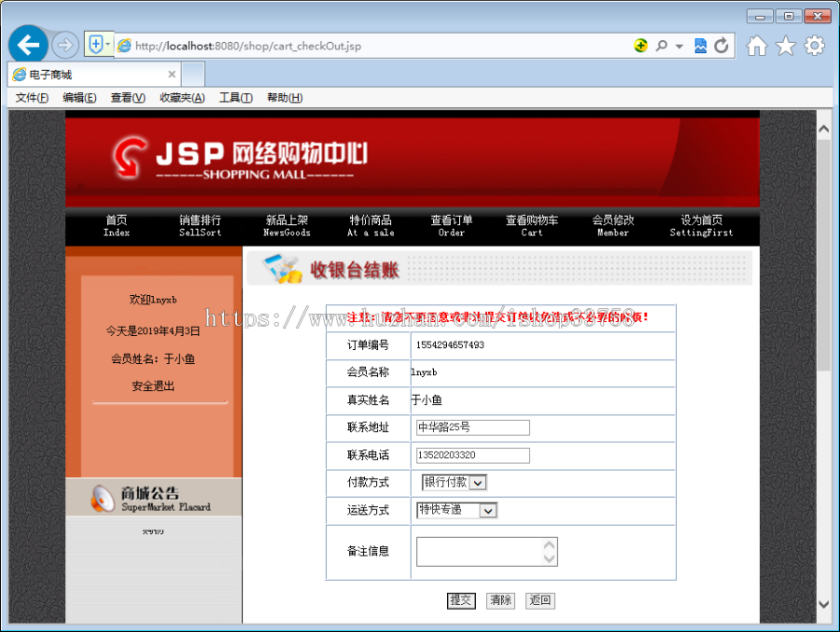
Task: Click 会员姓名：于小鱼 text in sidebar
Action: click(x=153, y=358)
